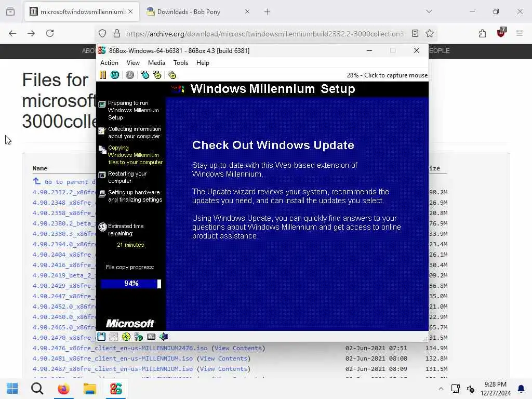View Contents of the 4.90.2481 iso

(223, 358)
